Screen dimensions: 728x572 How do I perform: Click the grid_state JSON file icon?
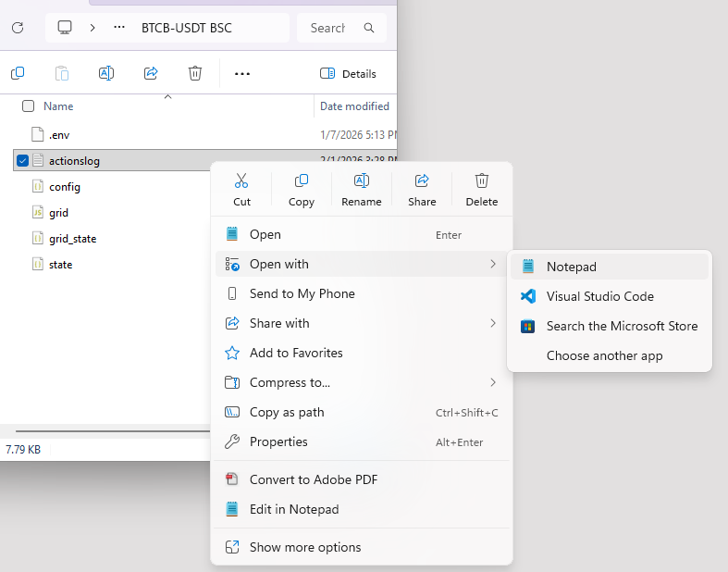click(38, 239)
